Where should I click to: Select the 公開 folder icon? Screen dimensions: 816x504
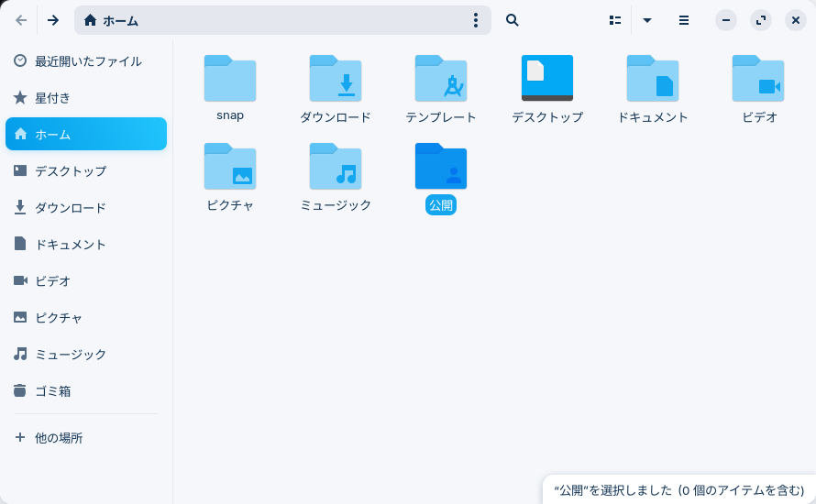click(x=441, y=166)
